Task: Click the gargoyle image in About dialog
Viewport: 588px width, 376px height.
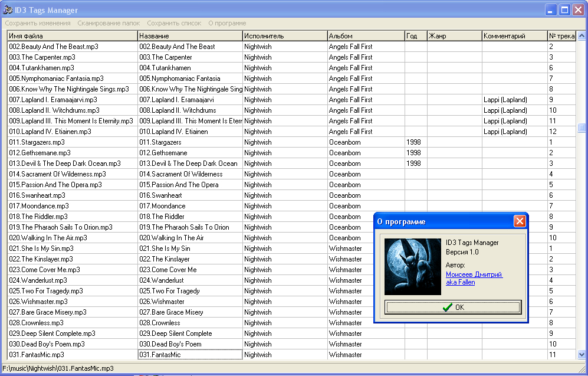Action: 413,266
